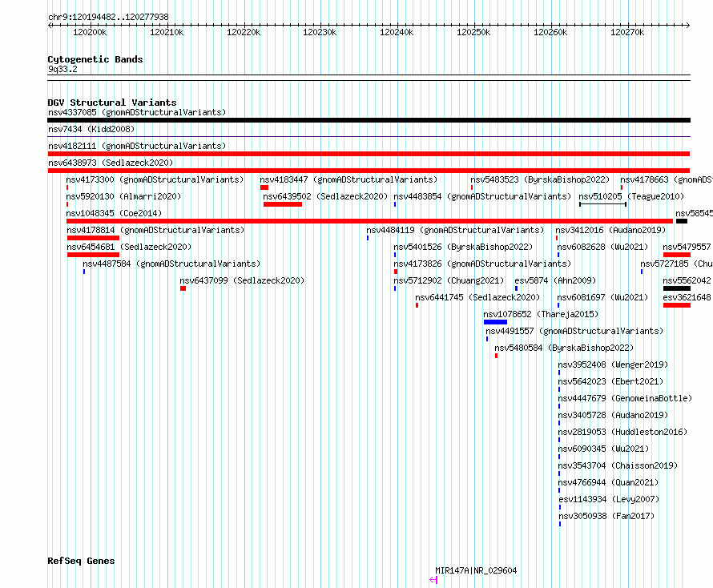Image resolution: width=713 pixels, height=588 pixels.
Task: Select MIR147A|NR_029604 gene label
Action: click(x=476, y=570)
